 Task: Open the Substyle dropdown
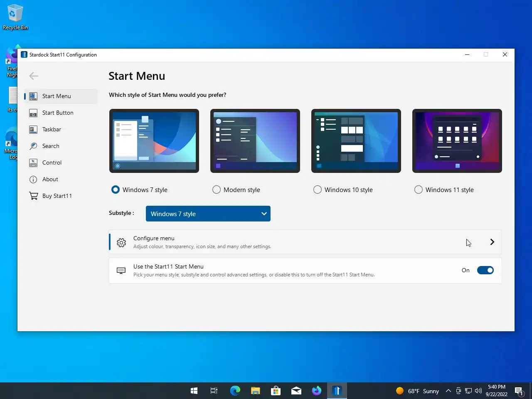208,214
